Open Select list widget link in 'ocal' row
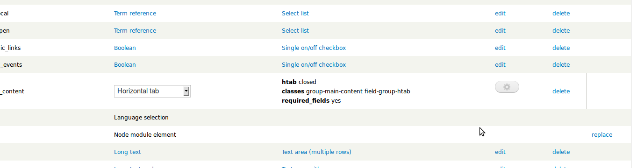 (295, 14)
